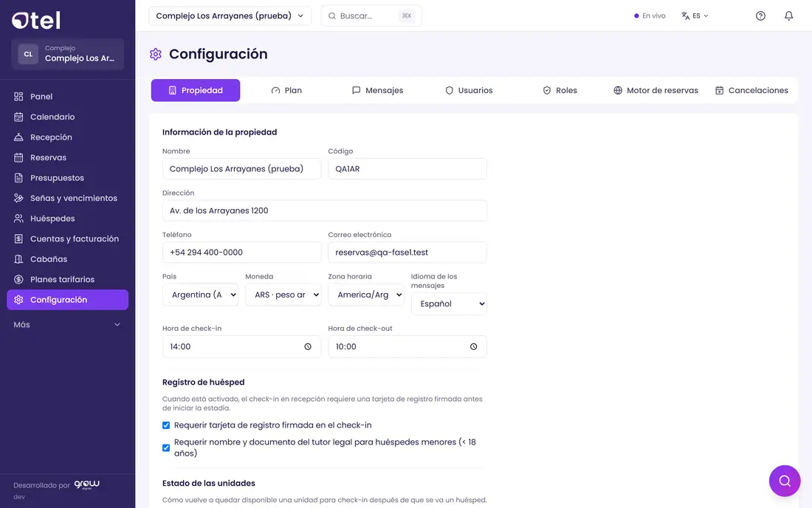
Task: Click the Hora de check-in 14:00 field
Action: 242,346
